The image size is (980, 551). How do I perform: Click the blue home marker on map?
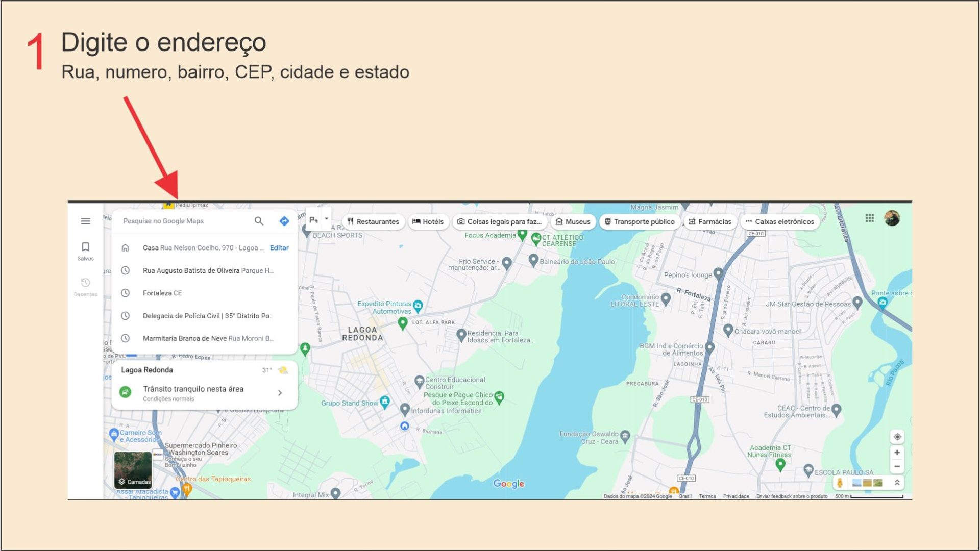click(405, 426)
